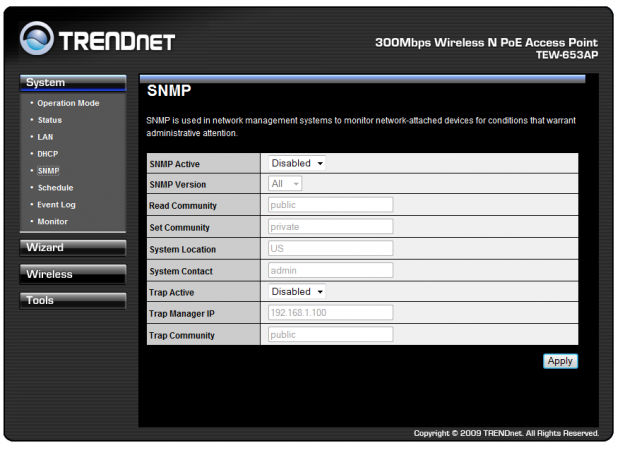Viewport: 620px width, 450px height.
Task: Click the System Location input field
Action: click(x=331, y=249)
